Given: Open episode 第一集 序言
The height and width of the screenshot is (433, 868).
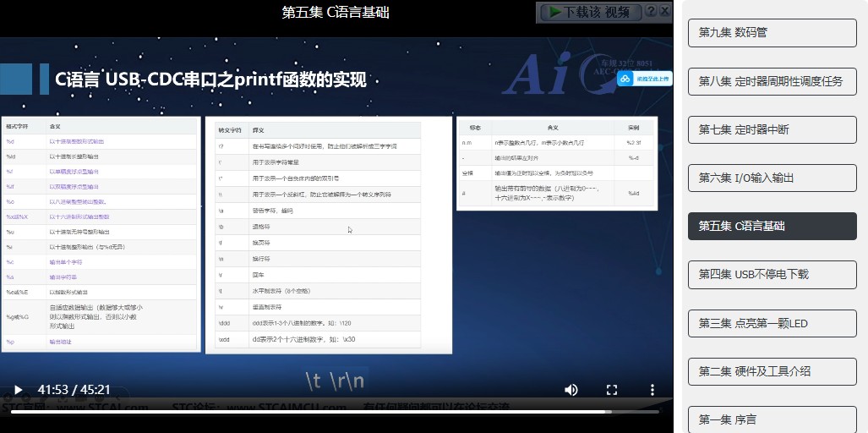Looking at the screenshot, I should click(x=772, y=419).
